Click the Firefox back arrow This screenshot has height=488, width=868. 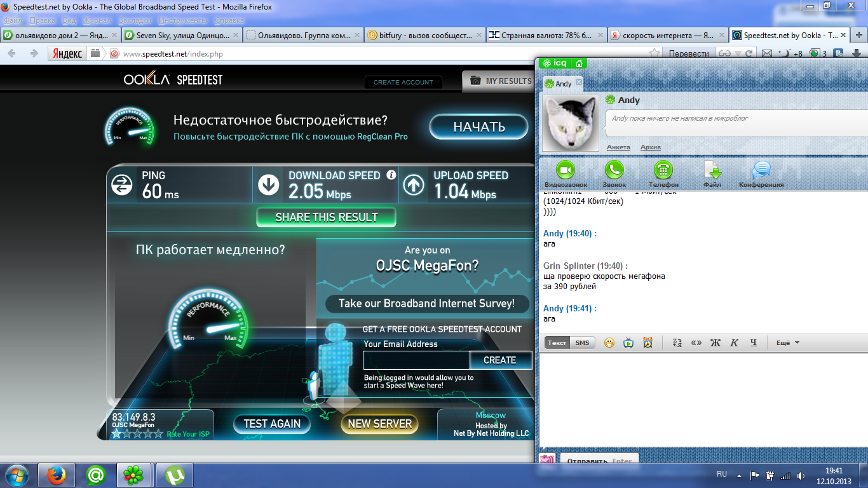tap(11, 54)
